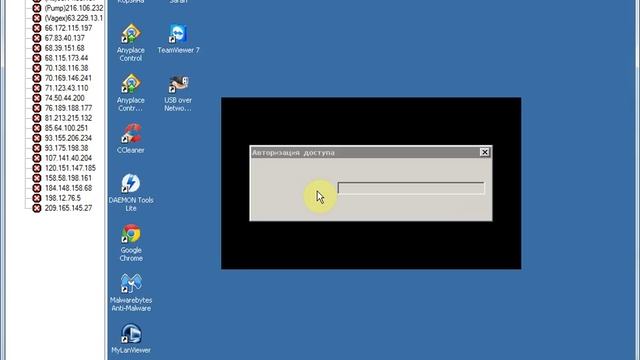
Task: Click the red X icon beside 198.12.76.5
Action: tap(37, 198)
